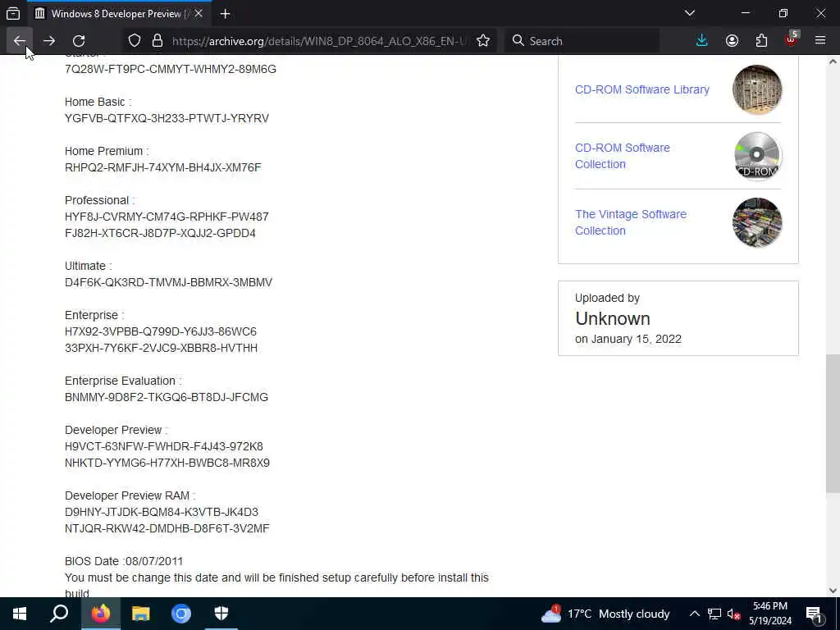
Task: Open Windows Security shield in taskbar
Action: click(221, 614)
